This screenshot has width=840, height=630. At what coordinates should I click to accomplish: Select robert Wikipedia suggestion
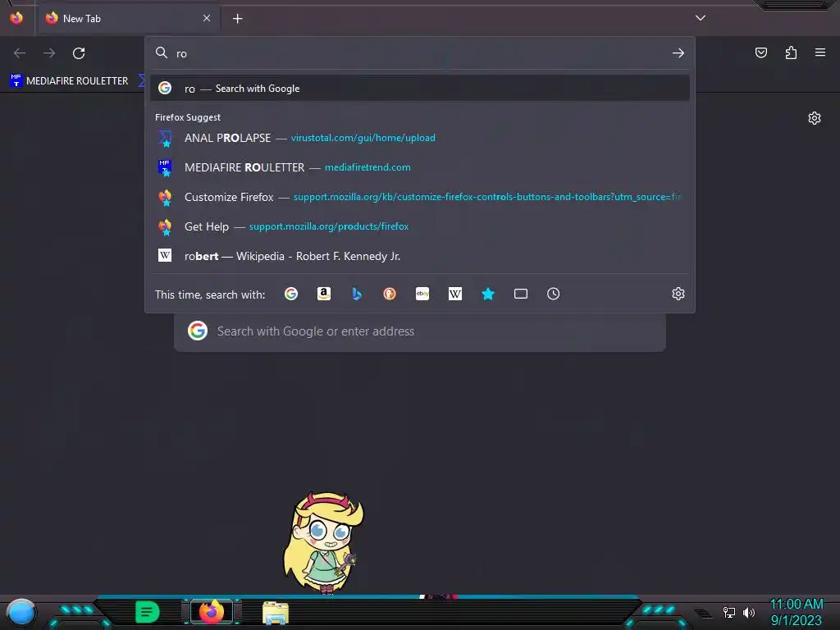[x=420, y=256]
